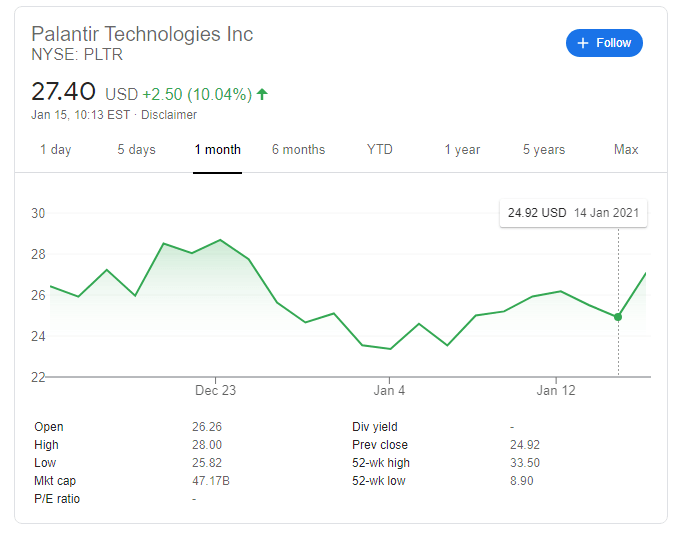This screenshot has width=681, height=533.
Task: Show the 6 months chart
Action: (x=298, y=150)
